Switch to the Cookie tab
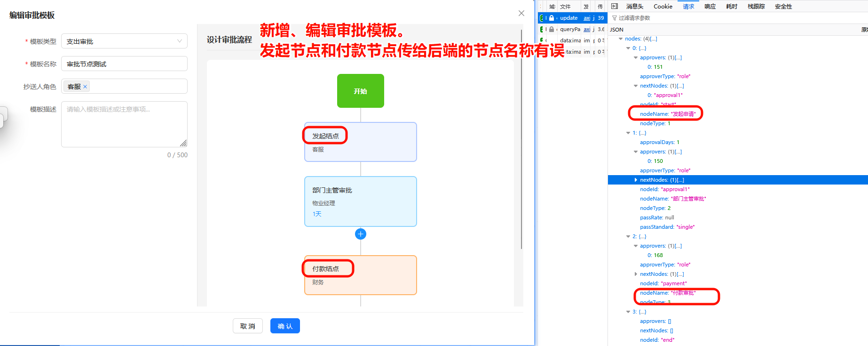 [x=663, y=6]
